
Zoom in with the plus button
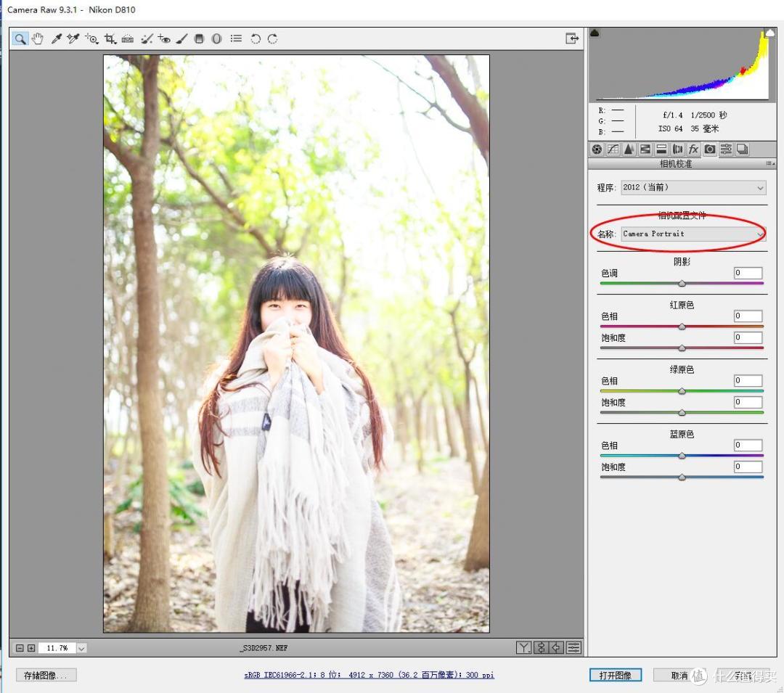pyautogui.click(x=31, y=648)
